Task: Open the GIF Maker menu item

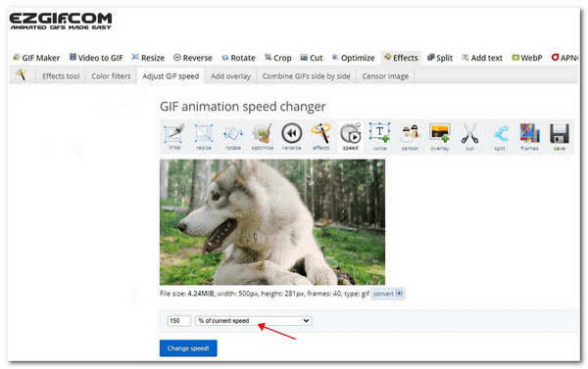Action: [x=36, y=58]
